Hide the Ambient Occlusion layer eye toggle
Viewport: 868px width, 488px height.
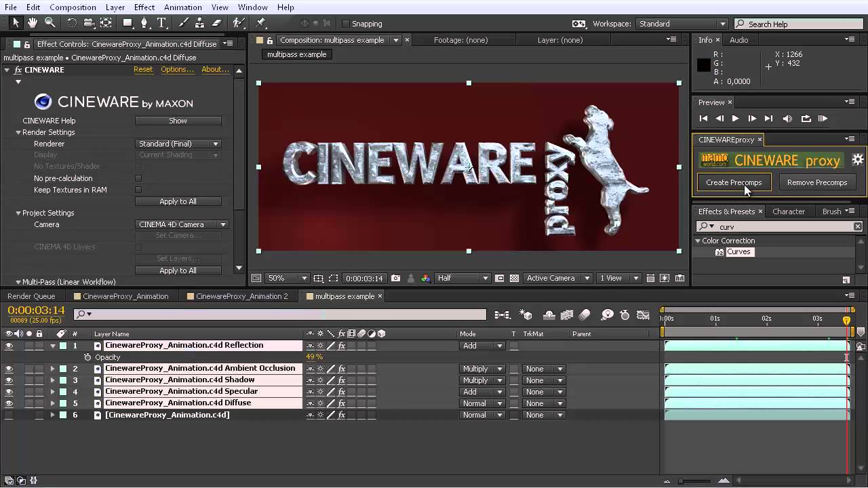tap(9, 369)
